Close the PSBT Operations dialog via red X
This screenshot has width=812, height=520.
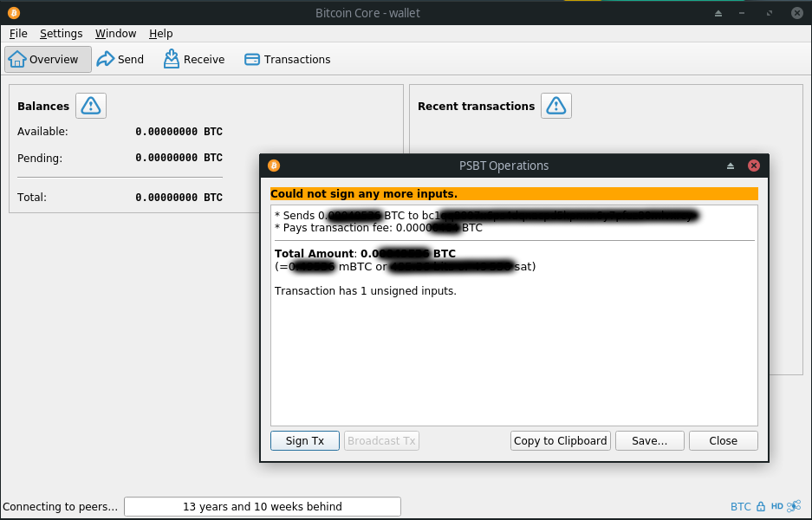pyautogui.click(x=754, y=166)
